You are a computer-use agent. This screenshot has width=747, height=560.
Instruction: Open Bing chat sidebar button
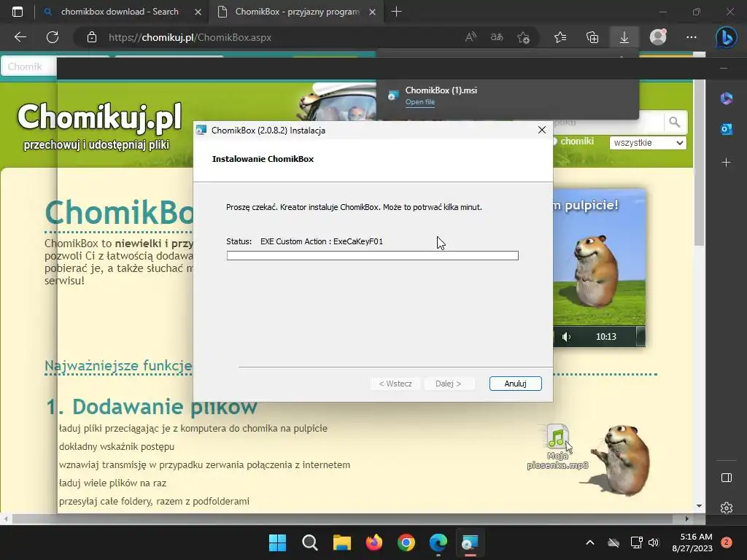point(726,38)
